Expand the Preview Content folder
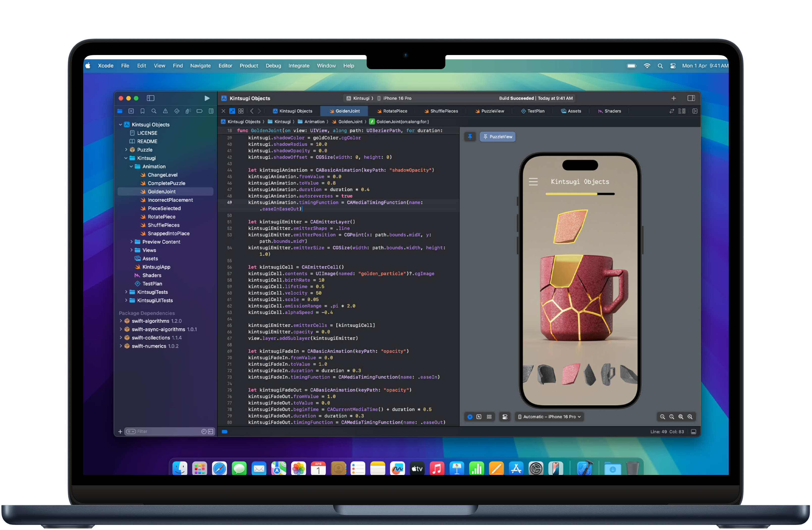The image size is (812, 530). 131,242
